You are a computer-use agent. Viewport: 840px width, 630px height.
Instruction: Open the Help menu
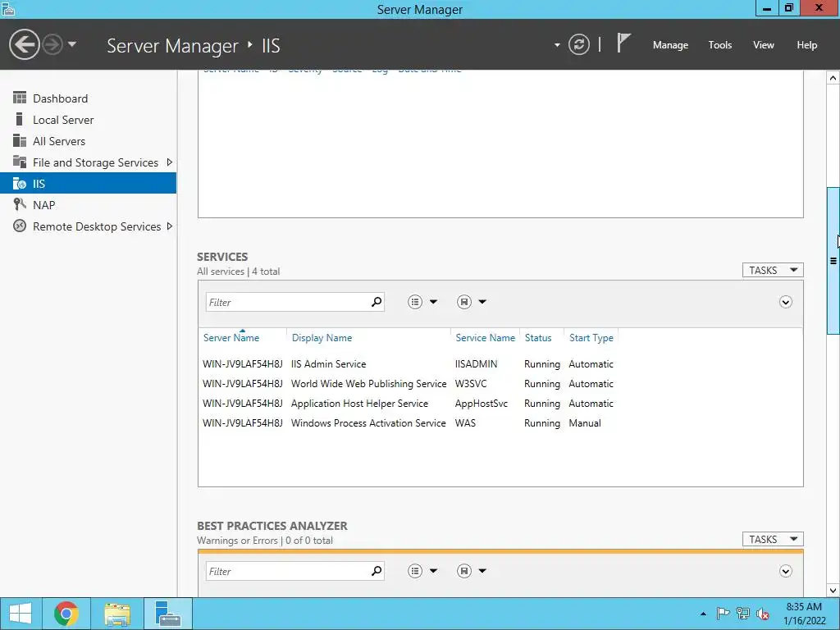click(x=807, y=45)
